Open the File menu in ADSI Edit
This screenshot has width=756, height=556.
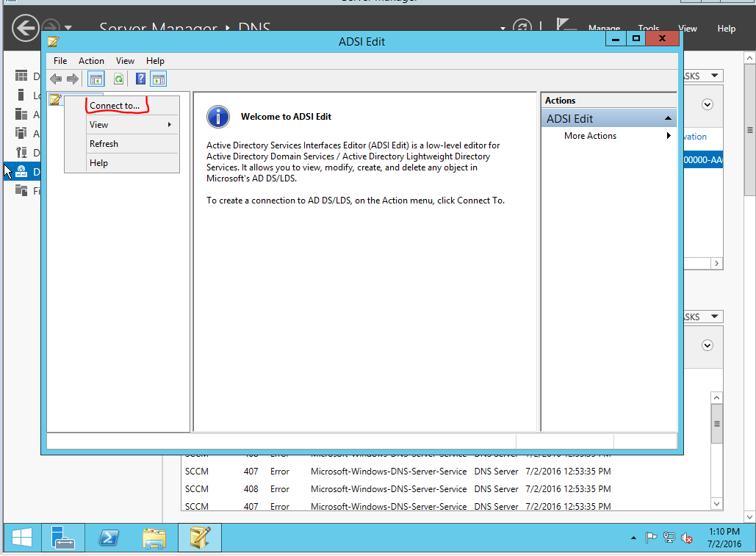[60, 61]
